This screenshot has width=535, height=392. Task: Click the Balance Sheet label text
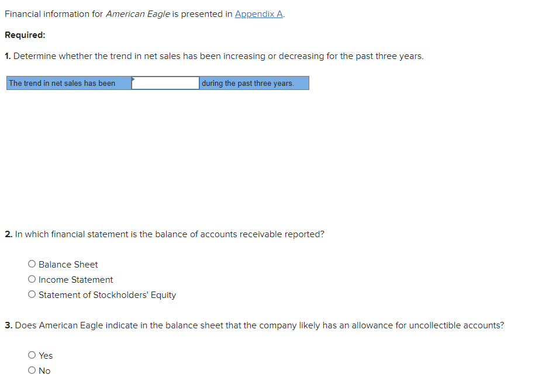(67, 264)
